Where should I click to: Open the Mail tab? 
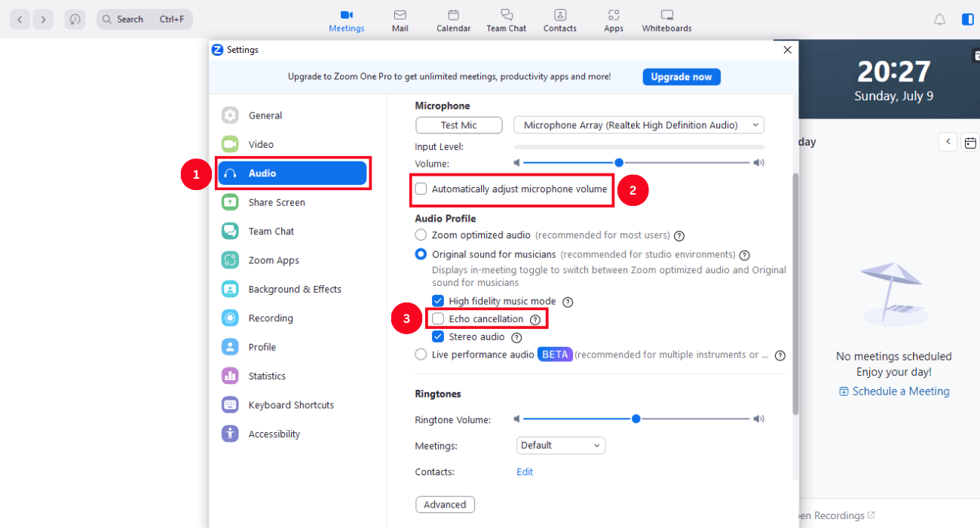pyautogui.click(x=400, y=20)
